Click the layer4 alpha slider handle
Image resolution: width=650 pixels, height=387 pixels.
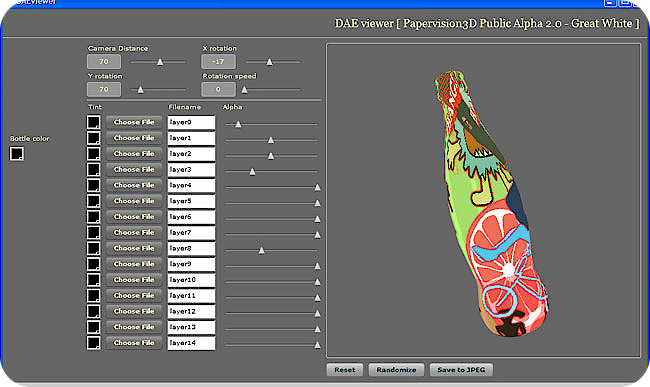tap(317, 187)
